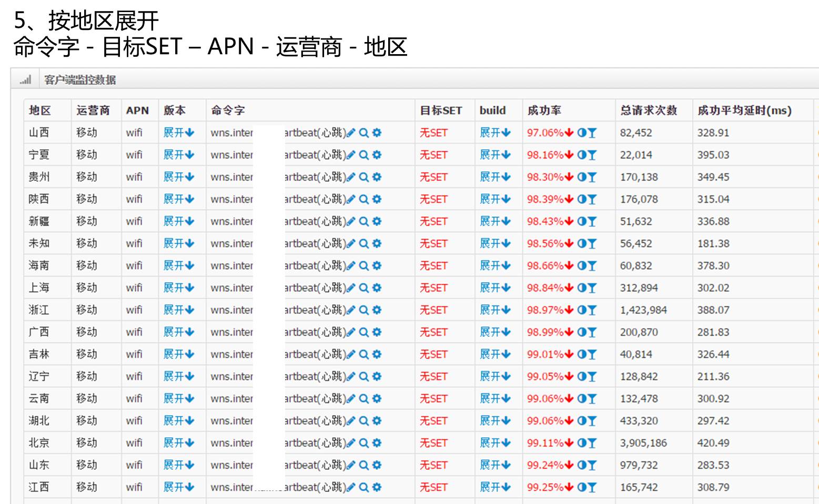This screenshot has height=504, width=819.
Task: Click the search magnifier in 贵州 row
Action: coord(363,177)
